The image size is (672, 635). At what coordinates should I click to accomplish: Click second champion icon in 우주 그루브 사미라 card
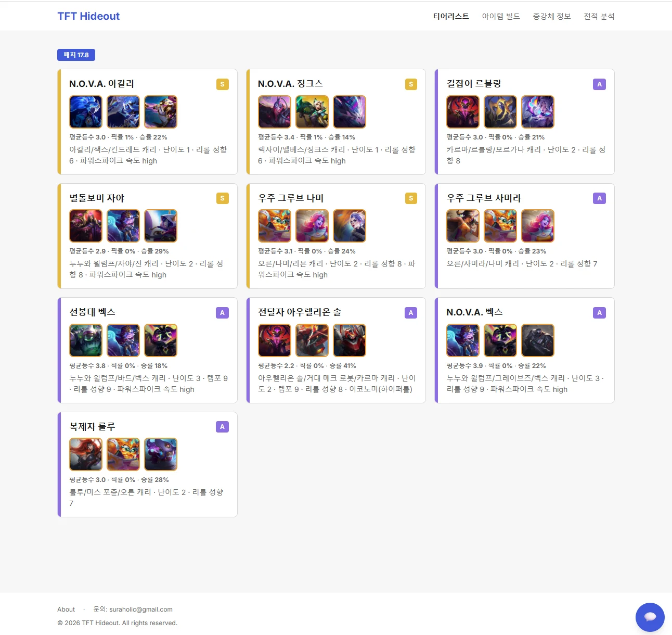coord(500,226)
